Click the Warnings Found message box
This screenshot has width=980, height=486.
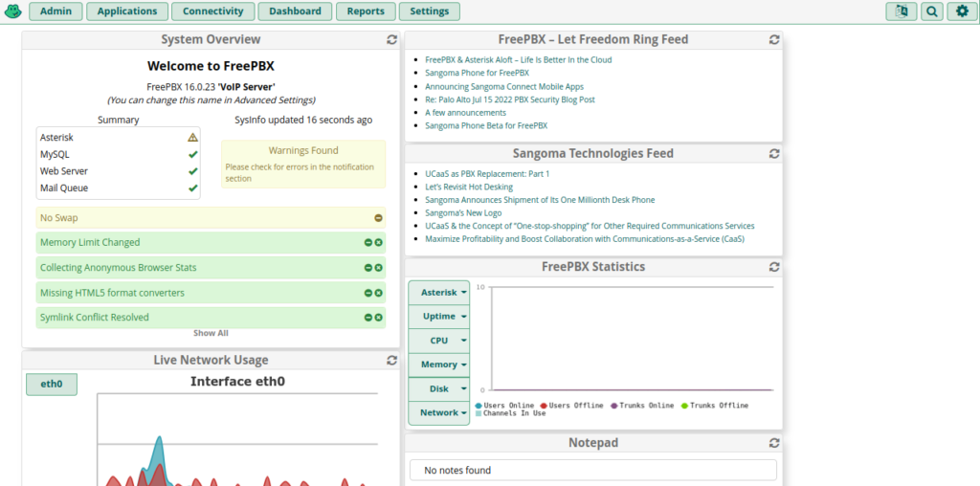click(303, 164)
